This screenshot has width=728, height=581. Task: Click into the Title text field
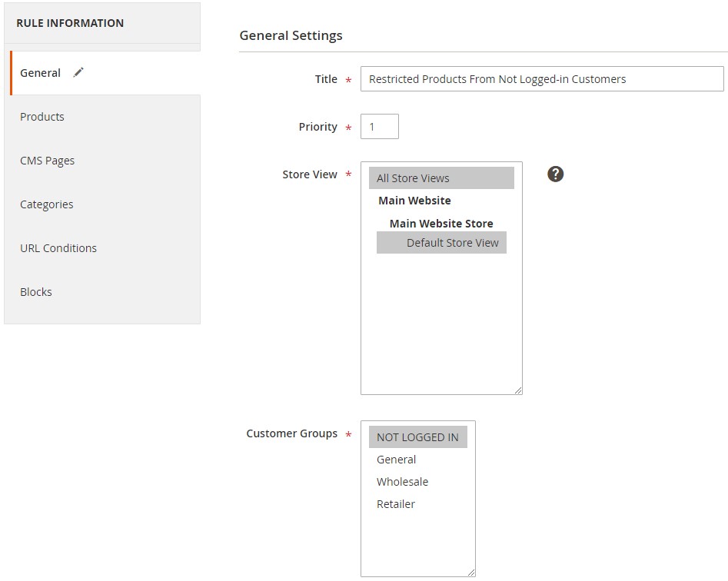541,79
